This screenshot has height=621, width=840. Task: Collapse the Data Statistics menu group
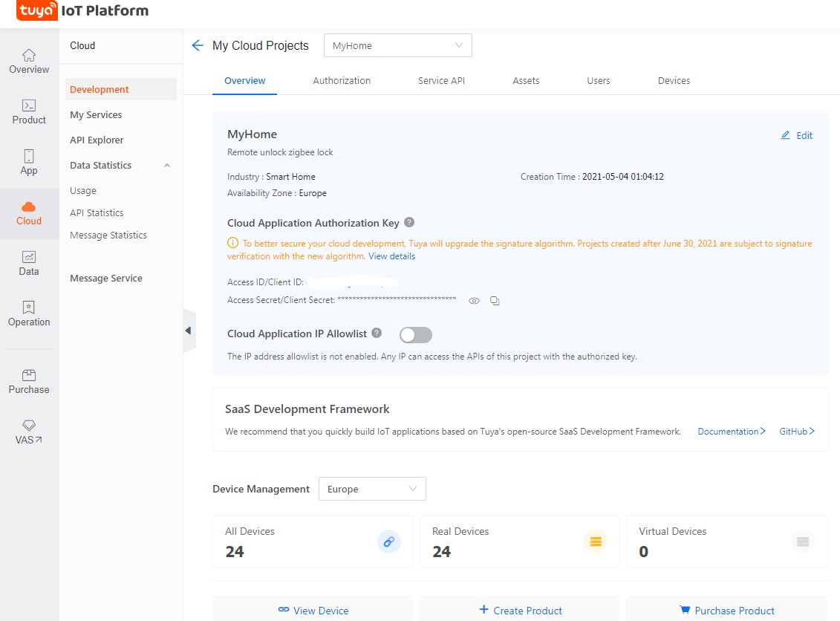[167, 166]
